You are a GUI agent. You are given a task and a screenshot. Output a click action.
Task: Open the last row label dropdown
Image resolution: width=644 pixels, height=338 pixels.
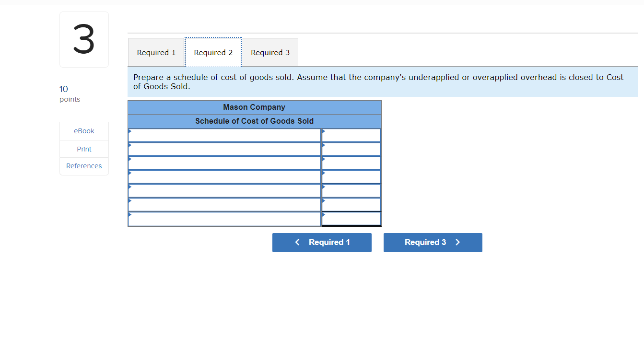click(224, 219)
